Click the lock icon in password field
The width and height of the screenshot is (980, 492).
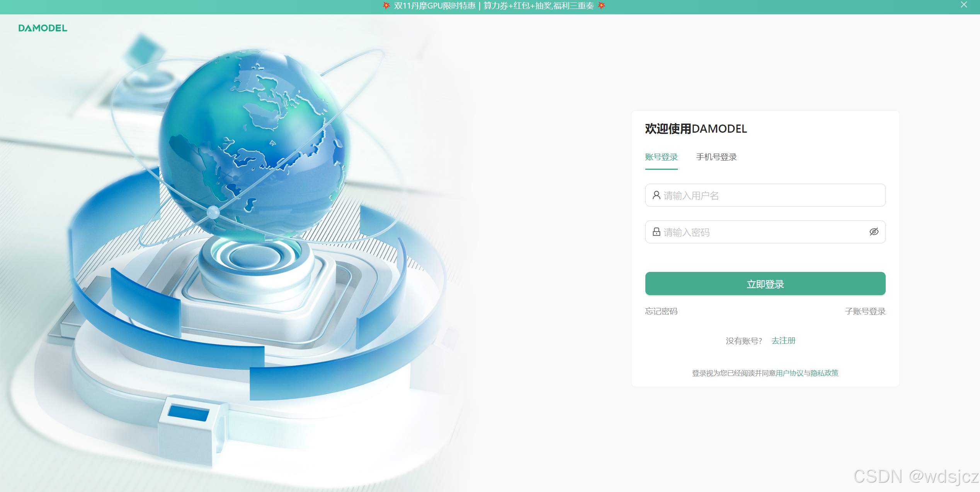(x=656, y=232)
